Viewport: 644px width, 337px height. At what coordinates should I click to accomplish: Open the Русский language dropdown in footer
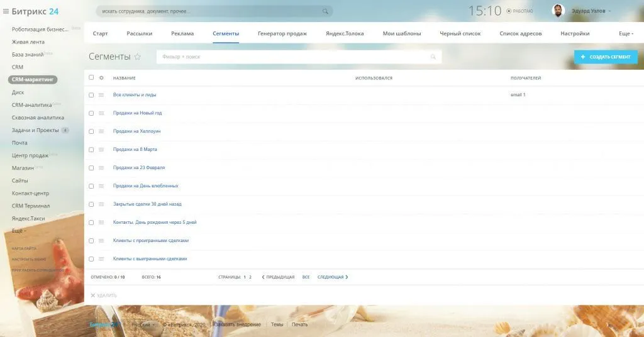coord(144,324)
